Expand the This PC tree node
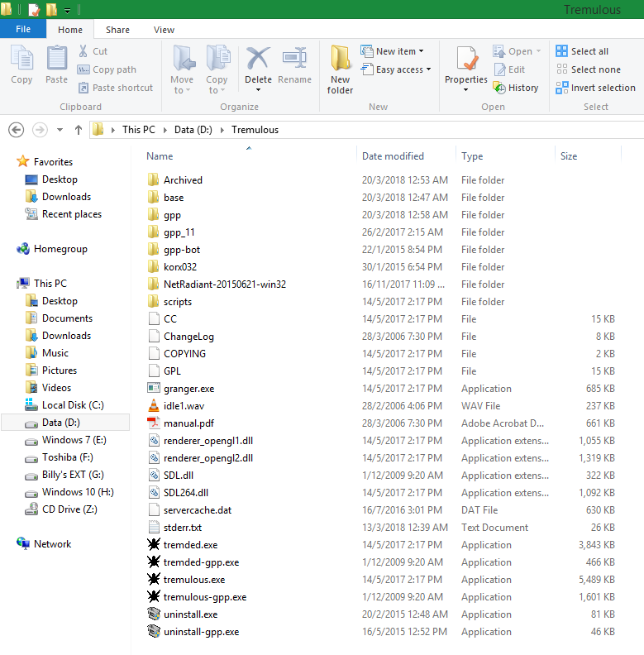Screen dimensions: 644x655 (x=9, y=284)
